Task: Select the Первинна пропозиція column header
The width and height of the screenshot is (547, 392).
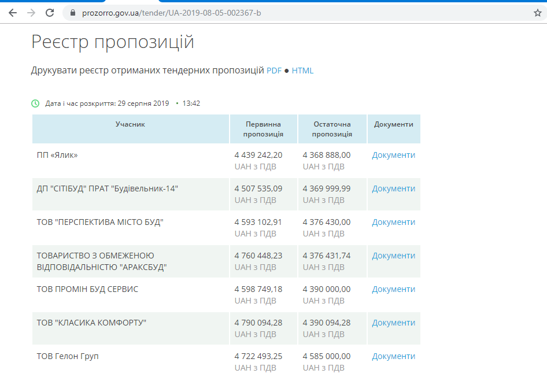Action: (263, 129)
